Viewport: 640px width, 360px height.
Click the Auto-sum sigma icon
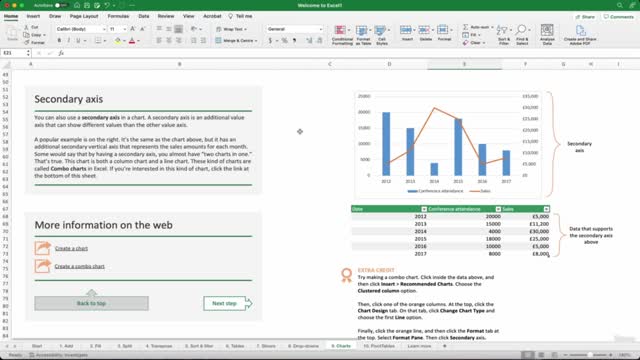pos(465,27)
